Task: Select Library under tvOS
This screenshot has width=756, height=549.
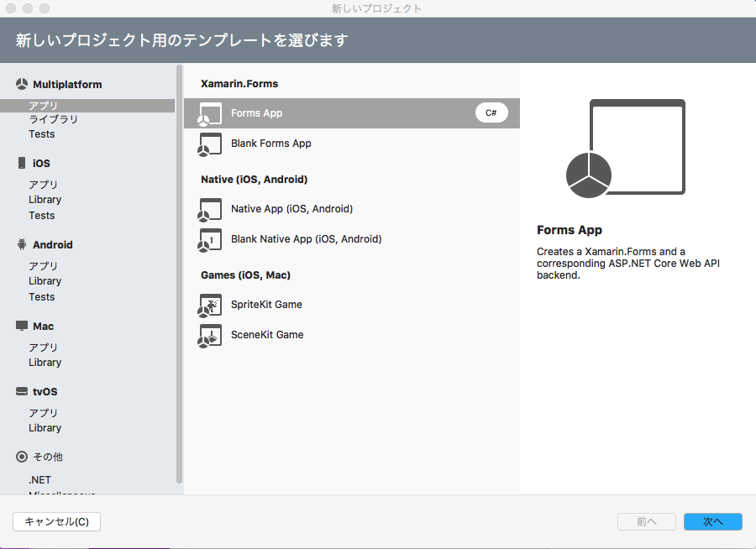Action: tap(45, 428)
